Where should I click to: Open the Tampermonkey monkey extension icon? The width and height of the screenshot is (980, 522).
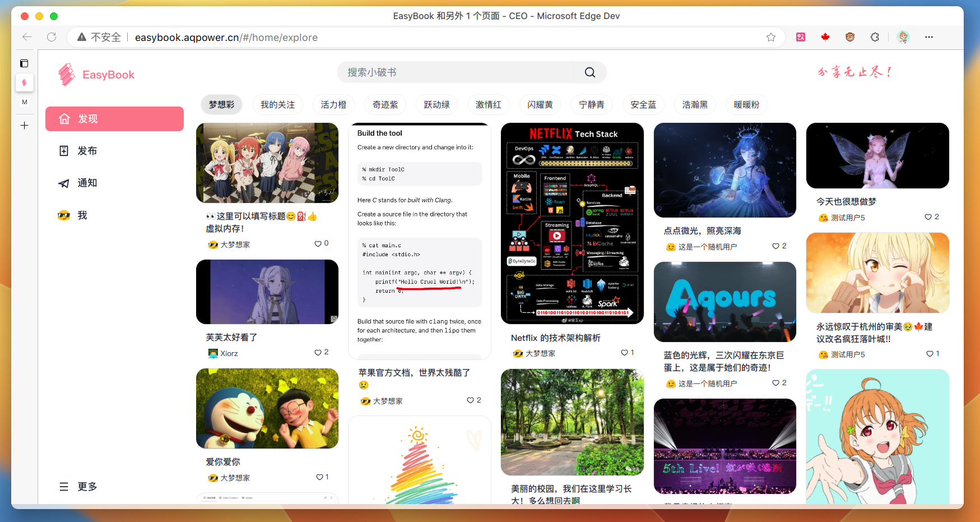850,37
